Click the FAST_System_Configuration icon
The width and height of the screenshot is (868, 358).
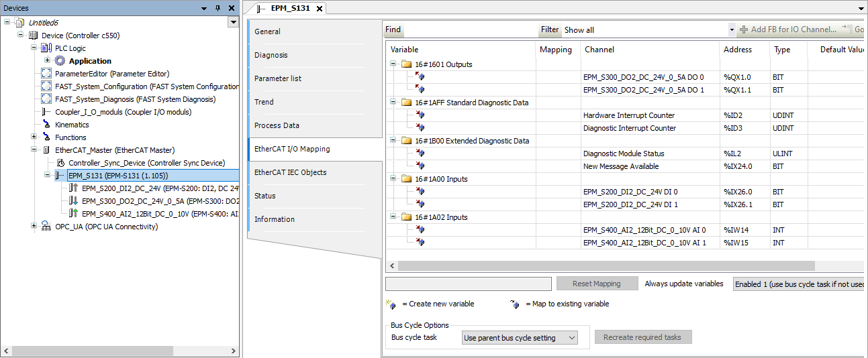click(x=46, y=86)
